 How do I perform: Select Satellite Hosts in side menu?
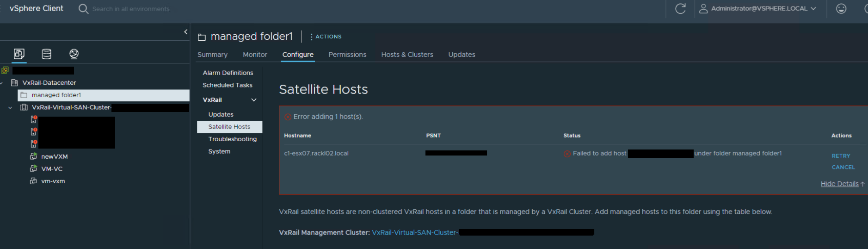(229, 127)
